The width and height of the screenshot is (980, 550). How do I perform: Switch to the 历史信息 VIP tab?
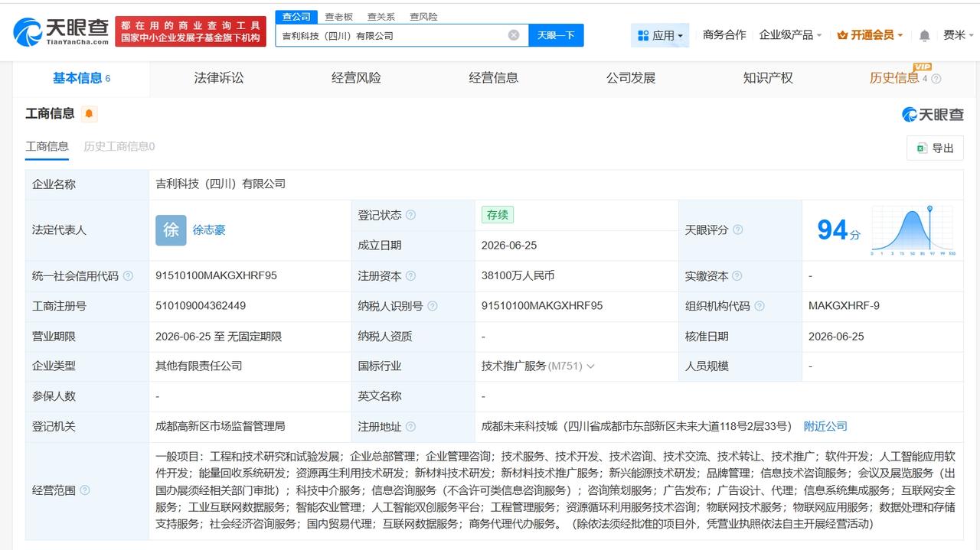tap(894, 78)
